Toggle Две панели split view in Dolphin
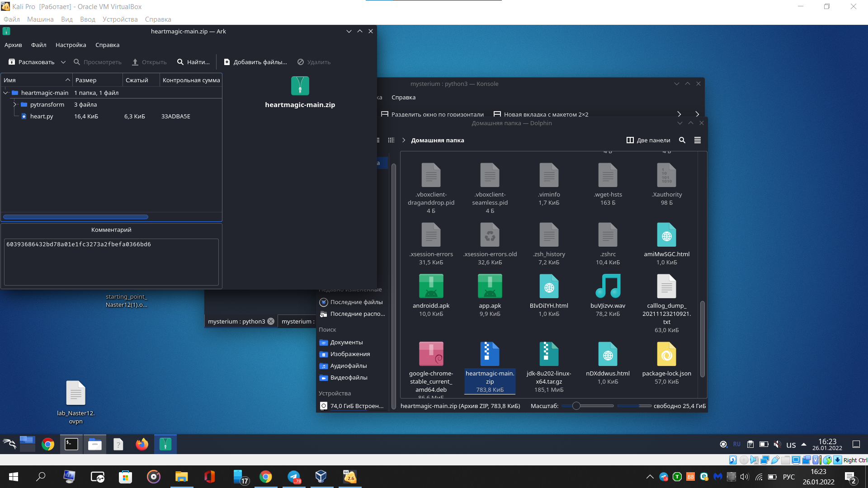868x488 pixels. (x=648, y=140)
